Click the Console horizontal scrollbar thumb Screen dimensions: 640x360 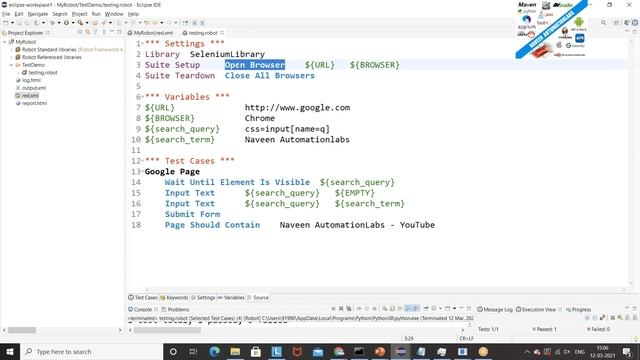pyautogui.click(x=167, y=330)
